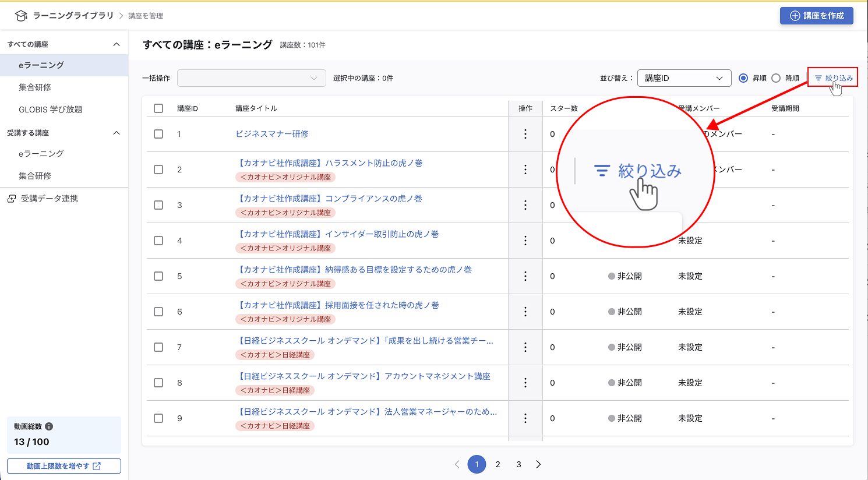This screenshot has width=868, height=480.
Task: Click the 受講データ連携 link icon
Action: (x=12, y=199)
